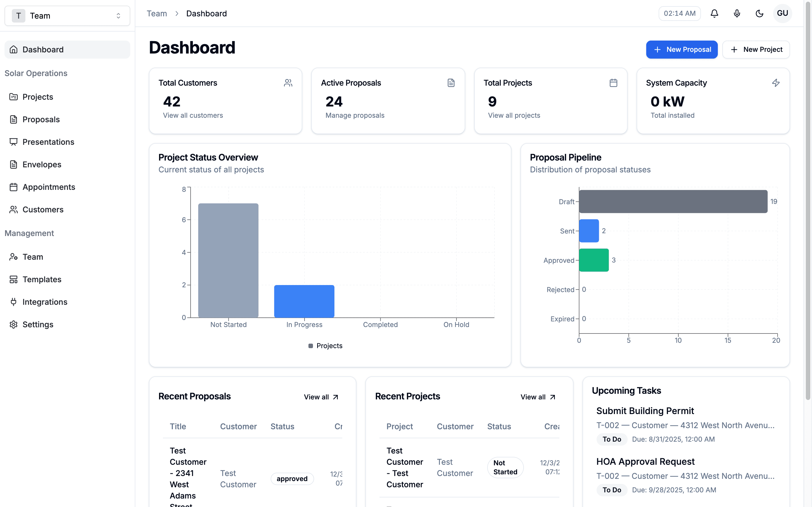The height and width of the screenshot is (507, 812).
Task: Toggle the Projects series in the chart legend
Action: tap(325, 345)
